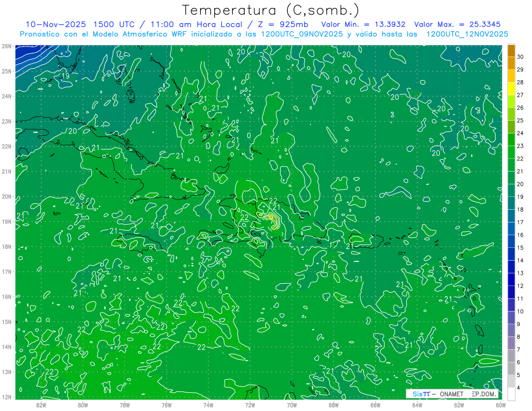Viewport: 532px width, 411px height.
Task: Click the latitude axis label "21N"
Action: (7, 171)
